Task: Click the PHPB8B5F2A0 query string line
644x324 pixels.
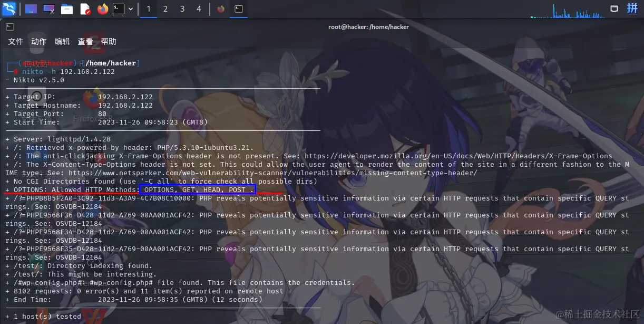Action: (x=317, y=203)
